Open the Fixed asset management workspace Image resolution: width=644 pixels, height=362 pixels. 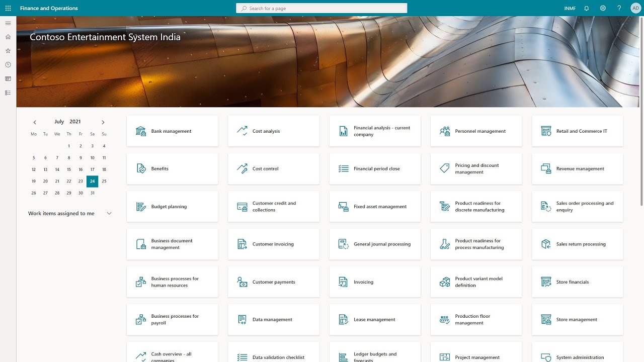[375, 207]
